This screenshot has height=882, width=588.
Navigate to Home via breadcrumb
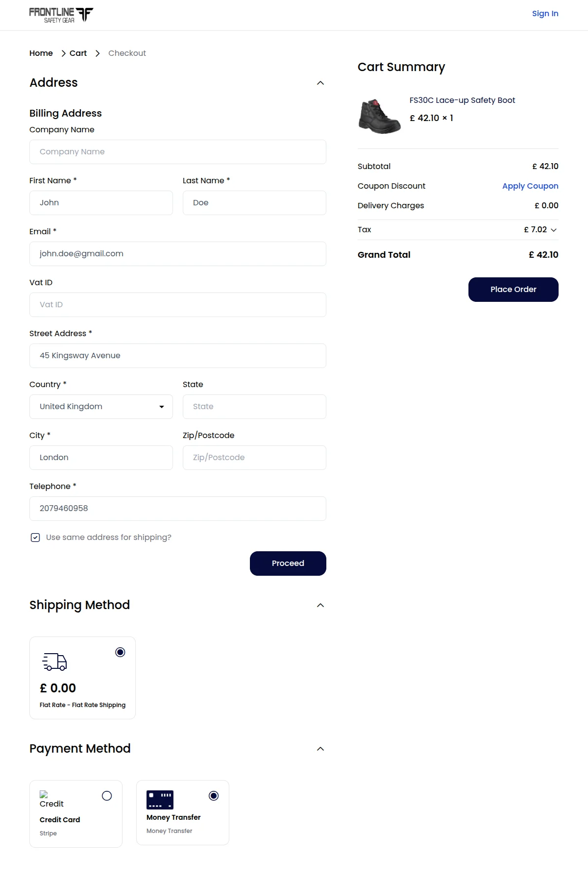tap(41, 53)
